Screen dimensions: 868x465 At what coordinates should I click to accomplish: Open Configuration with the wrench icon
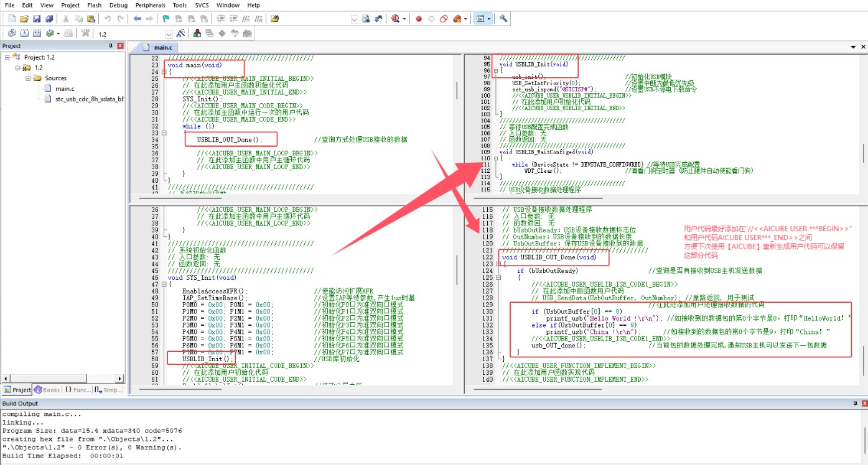503,19
